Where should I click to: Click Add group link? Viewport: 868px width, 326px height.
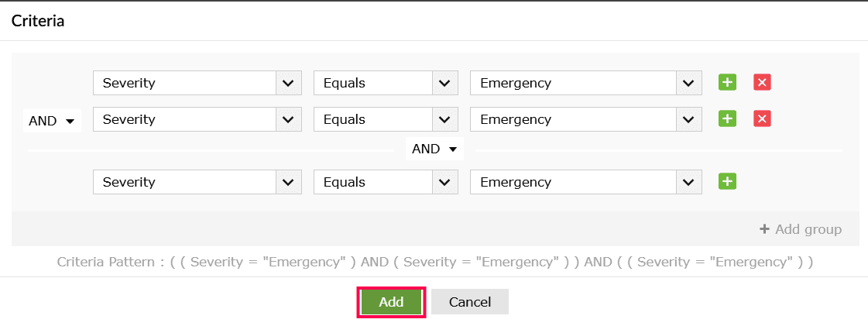point(801,229)
